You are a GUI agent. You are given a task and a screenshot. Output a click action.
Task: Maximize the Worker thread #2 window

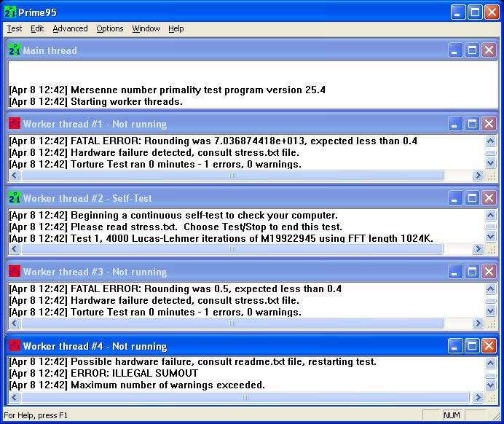tap(472, 198)
